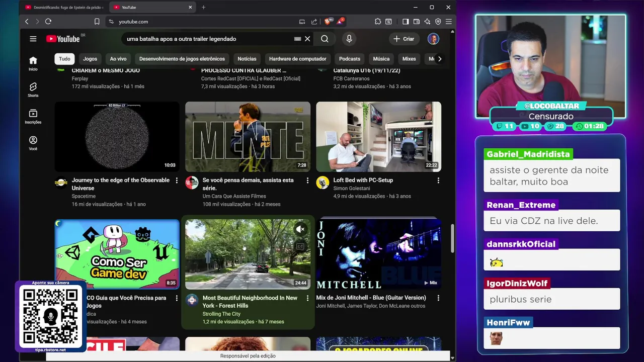The image size is (644, 362).
Task: Open Simon Golestani channel link
Action: (352, 188)
